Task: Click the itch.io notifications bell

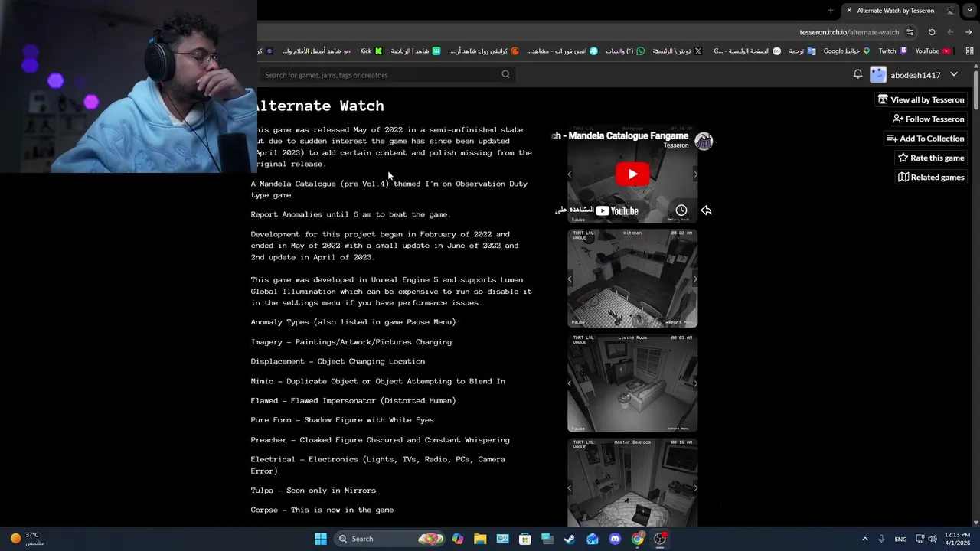Action: pyautogui.click(x=857, y=74)
